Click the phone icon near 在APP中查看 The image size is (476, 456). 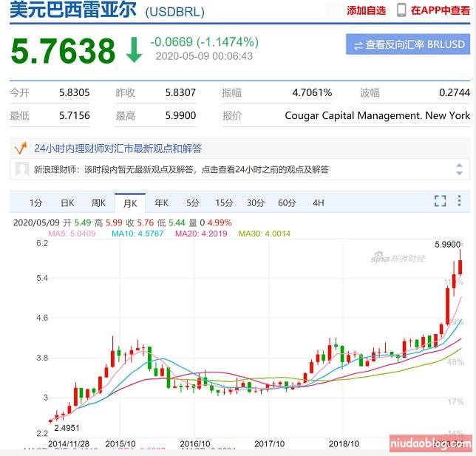401,10
